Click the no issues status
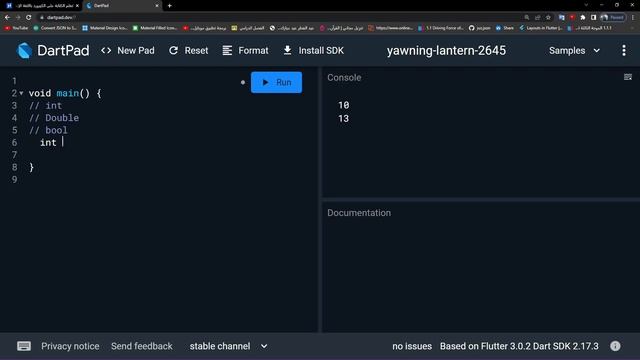The width and height of the screenshot is (640, 360). coord(412,346)
